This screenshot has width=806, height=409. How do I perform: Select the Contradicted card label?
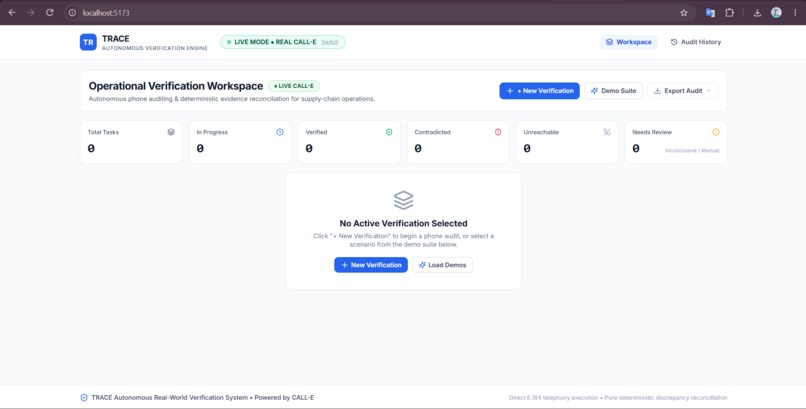pyautogui.click(x=432, y=132)
